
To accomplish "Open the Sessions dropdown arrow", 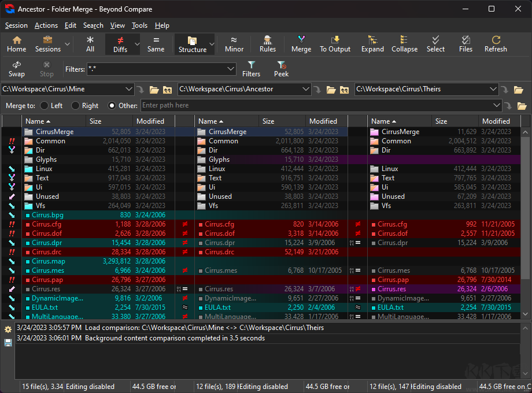I will (x=68, y=44).
